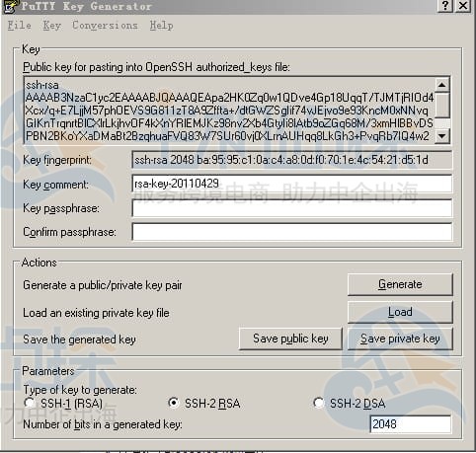Open the Key menu

click(x=51, y=26)
